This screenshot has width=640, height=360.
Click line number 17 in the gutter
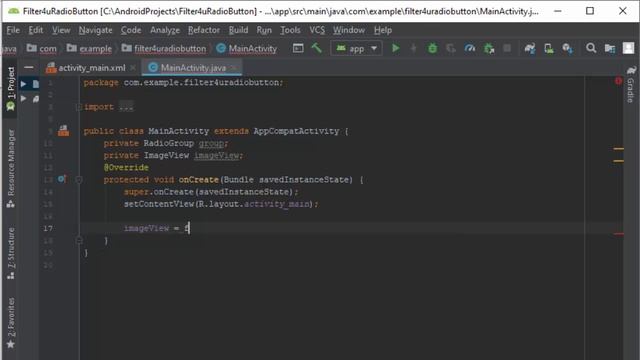[48, 228]
